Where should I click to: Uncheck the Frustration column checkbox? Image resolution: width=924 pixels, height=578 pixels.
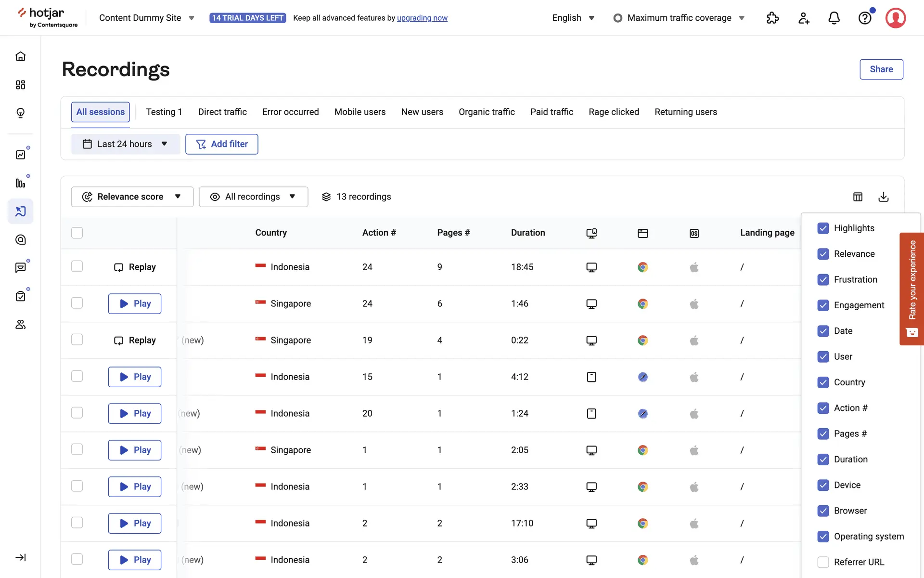(823, 279)
